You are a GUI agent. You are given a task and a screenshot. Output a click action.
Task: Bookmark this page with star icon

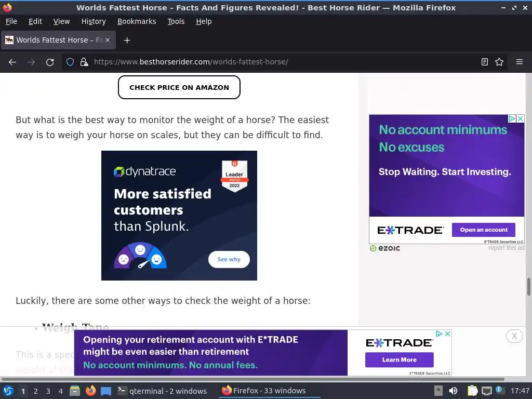click(x=499, y=62)
